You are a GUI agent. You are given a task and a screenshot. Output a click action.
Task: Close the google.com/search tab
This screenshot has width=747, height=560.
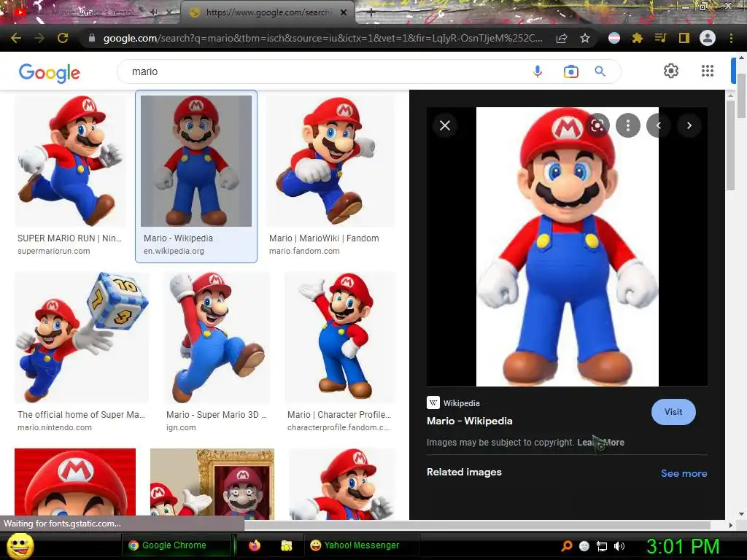pos(344,13)
